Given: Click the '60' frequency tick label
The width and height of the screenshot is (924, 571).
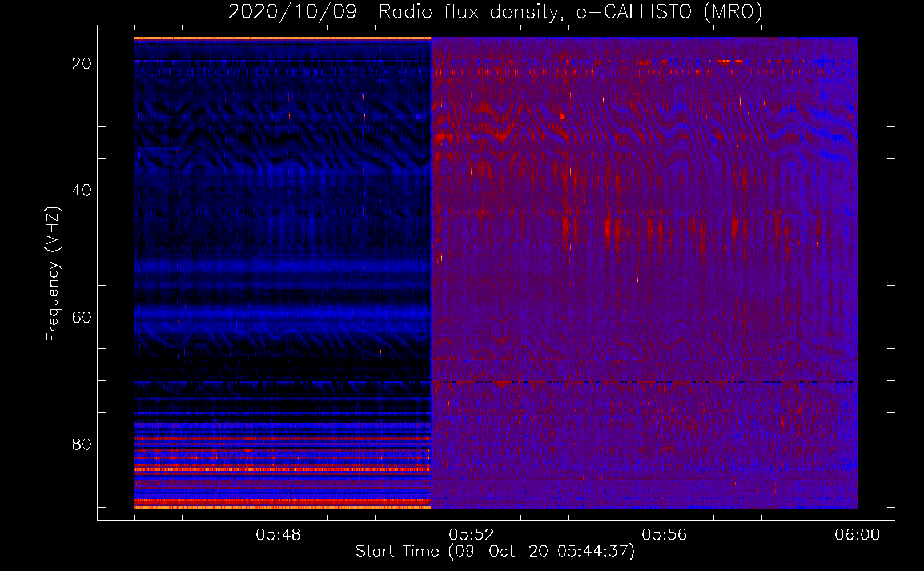Looking at the screenshot, I should pyautogui.click(x=82, y=317).
